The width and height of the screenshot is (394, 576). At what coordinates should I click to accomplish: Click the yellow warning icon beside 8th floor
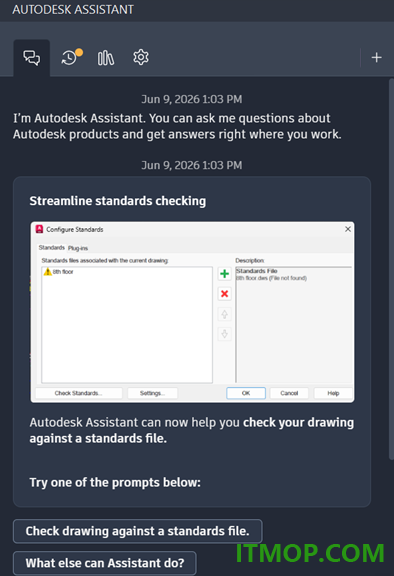pos(48,272)
